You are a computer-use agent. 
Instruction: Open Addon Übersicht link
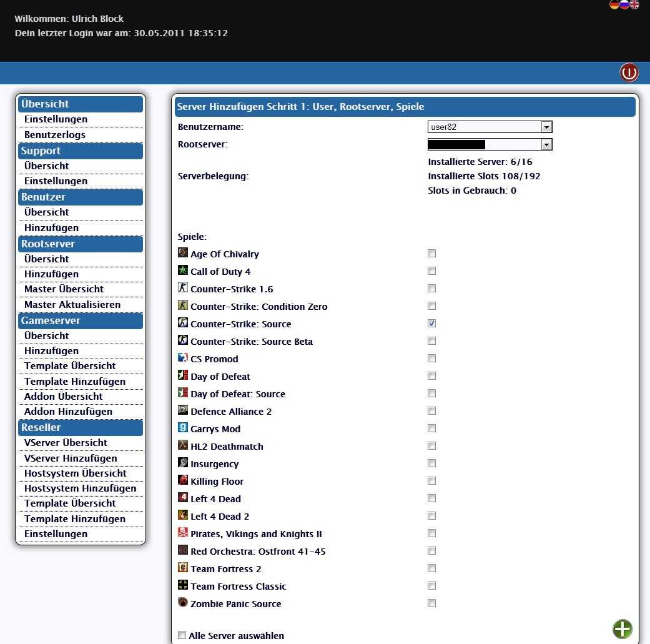point(64,397)
